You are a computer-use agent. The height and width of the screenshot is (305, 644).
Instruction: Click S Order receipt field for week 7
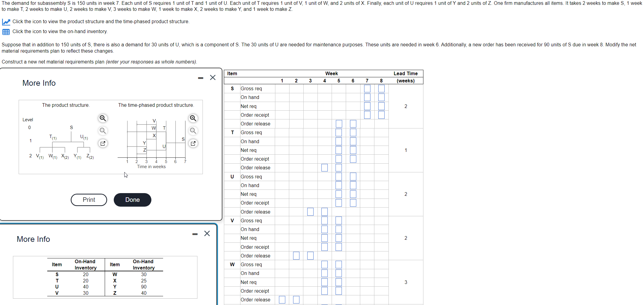pos(367,115)
